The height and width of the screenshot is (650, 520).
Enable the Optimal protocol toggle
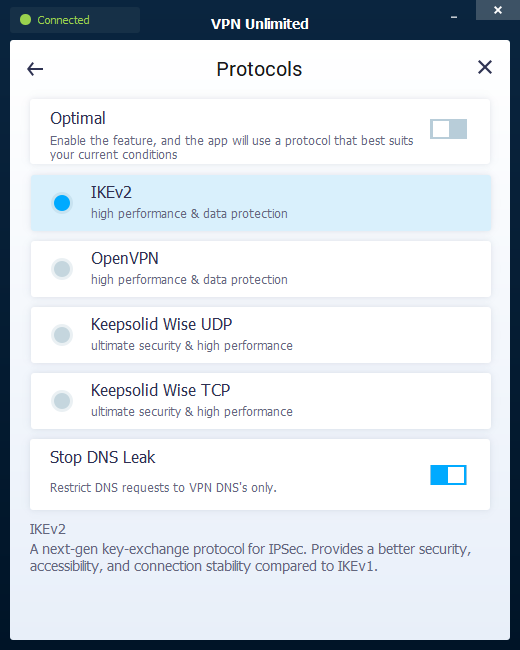tap(448, 129)
